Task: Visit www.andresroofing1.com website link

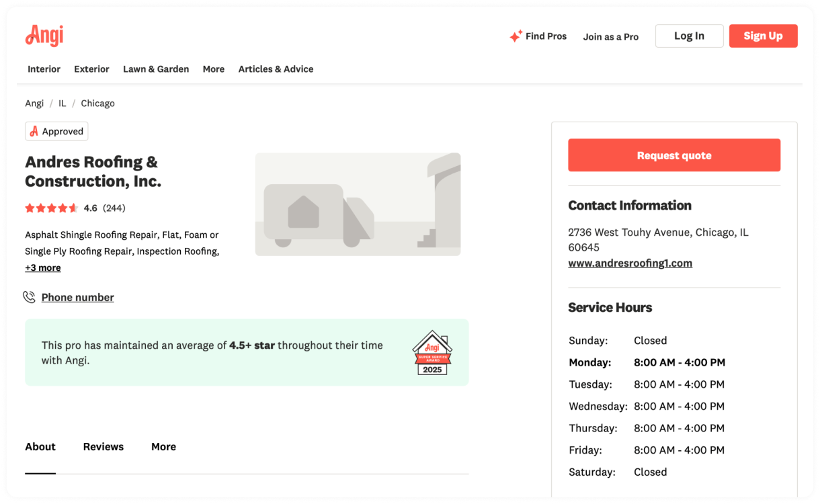Action: pyautogui.click(x=630, y=263)
